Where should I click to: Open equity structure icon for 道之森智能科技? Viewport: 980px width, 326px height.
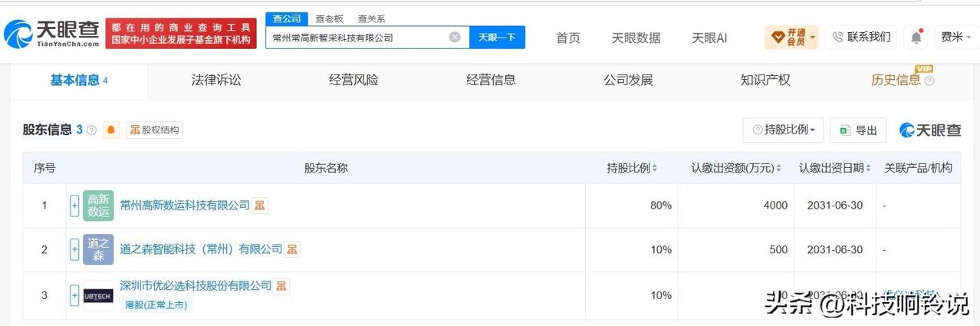click(292, 249)
